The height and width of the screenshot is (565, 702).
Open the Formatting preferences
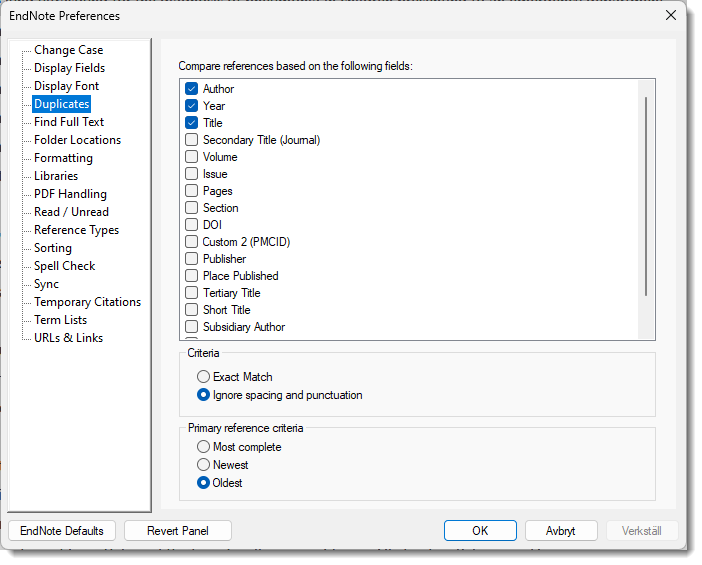63,158
